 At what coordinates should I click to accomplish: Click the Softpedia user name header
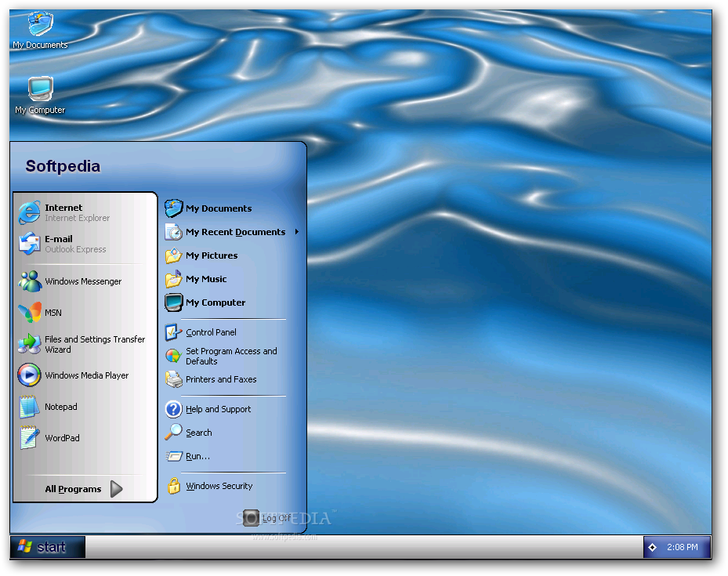[x=63, y=166]
